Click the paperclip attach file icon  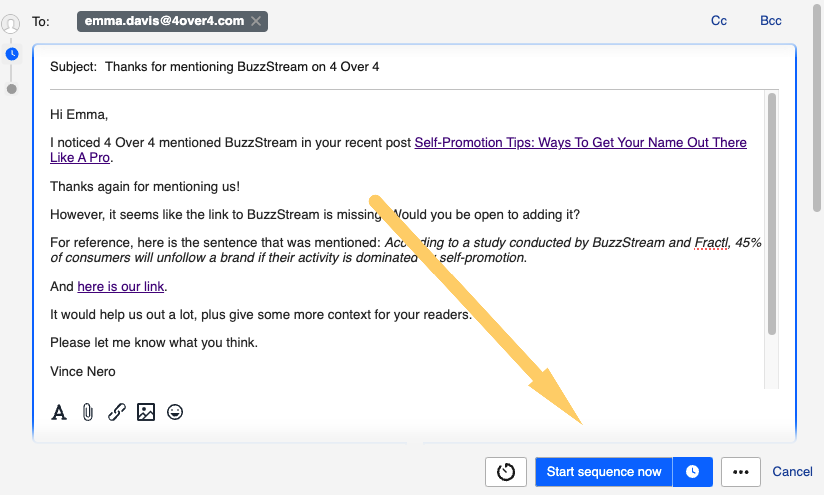(x=88, y=412)
